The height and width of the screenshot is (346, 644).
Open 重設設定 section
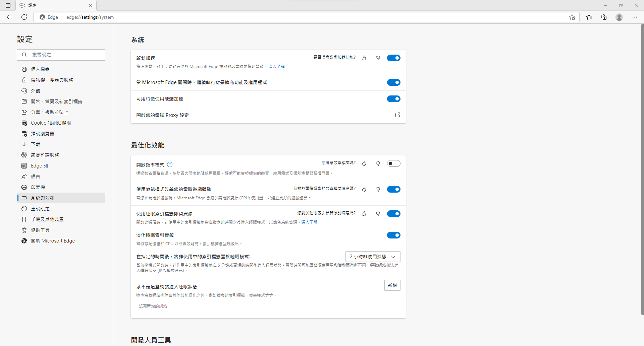61,209
